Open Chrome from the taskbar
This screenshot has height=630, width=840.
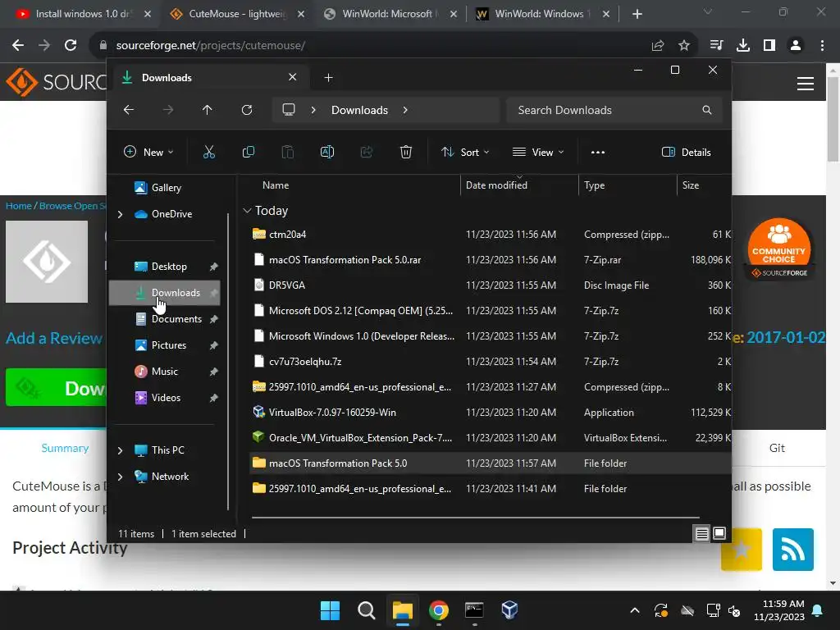tap(438, 610)
